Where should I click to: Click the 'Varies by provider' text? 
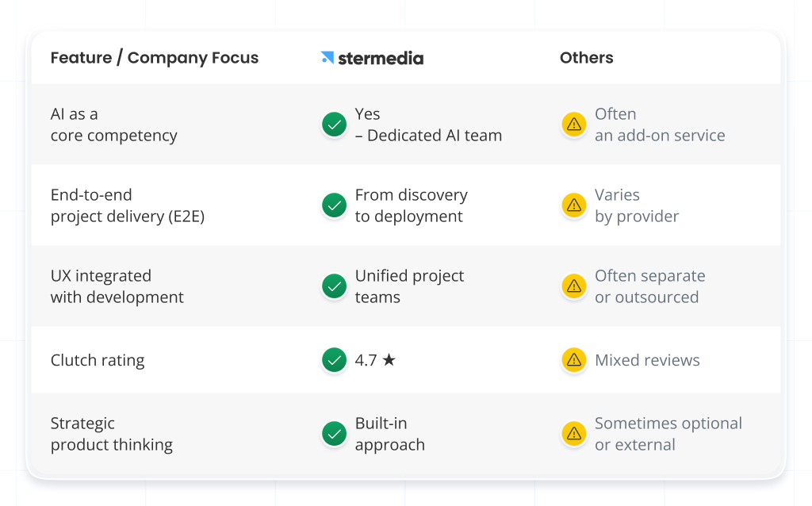(637, 205)
